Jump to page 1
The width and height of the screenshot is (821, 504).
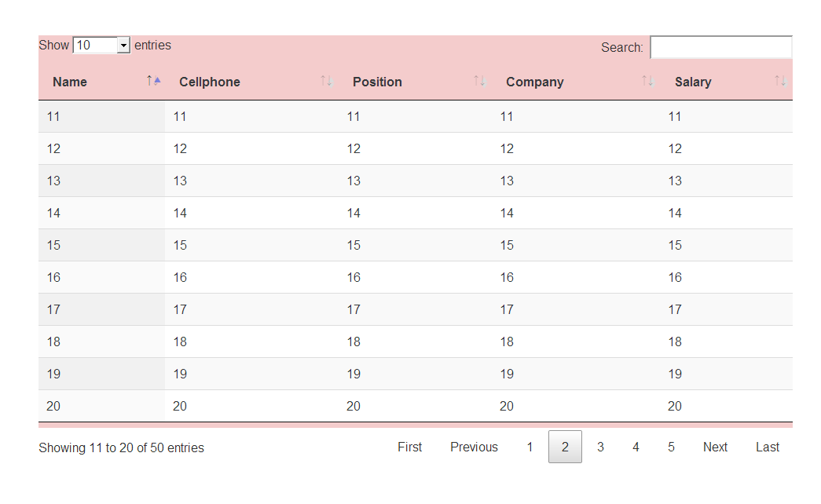(530, 447)
